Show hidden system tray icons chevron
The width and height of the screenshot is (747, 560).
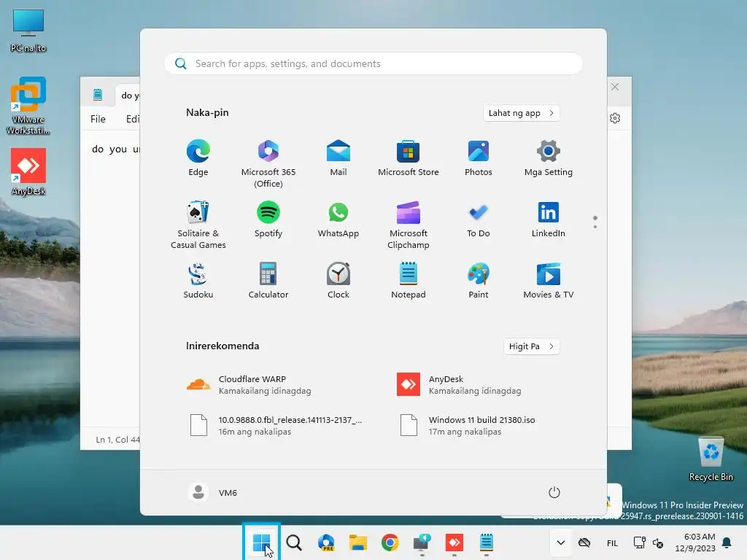coord(561,542)
